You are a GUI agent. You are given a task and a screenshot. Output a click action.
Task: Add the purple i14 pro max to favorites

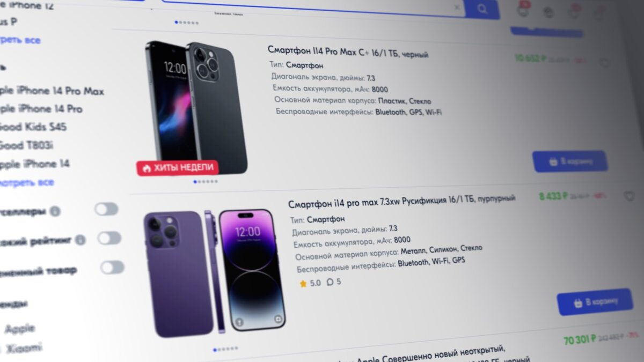[629, 196]
